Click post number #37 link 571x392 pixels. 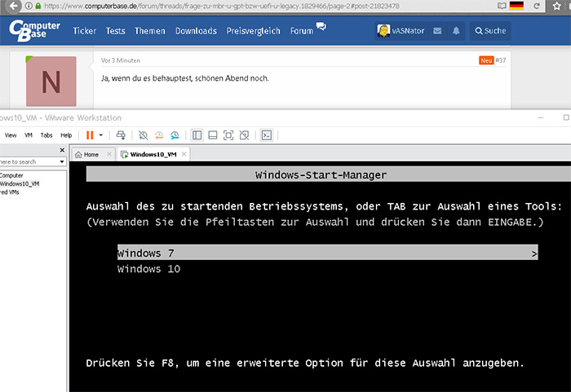[x=501, y=60]
